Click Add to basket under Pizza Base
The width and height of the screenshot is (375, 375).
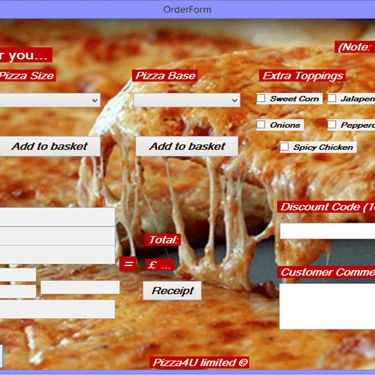[187, 146]
